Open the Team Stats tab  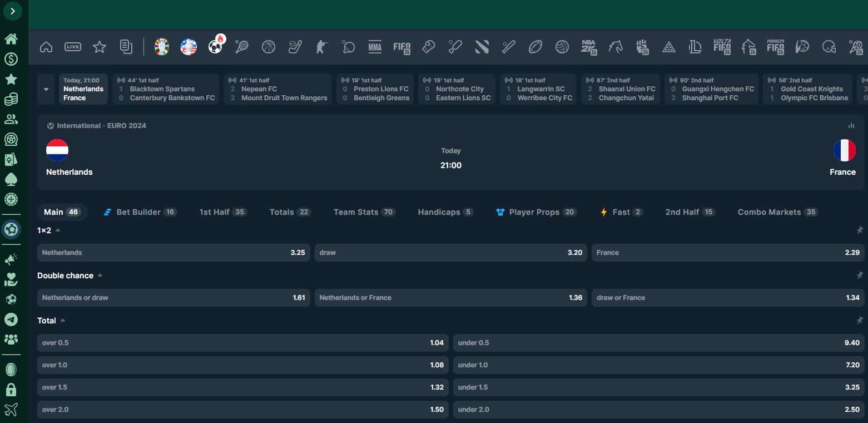pyautogui.click(x=364, y=212)
